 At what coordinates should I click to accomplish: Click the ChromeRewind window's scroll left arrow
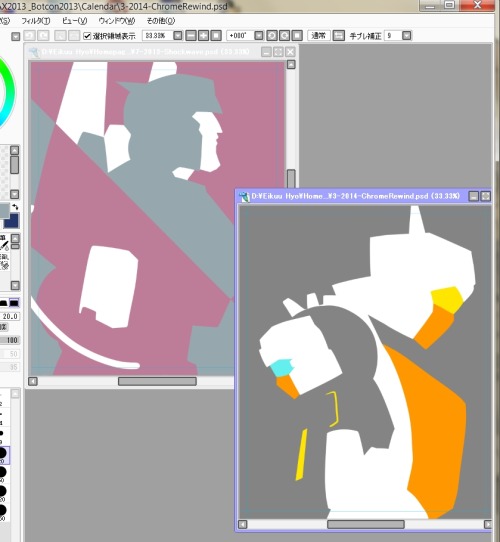pyautogui.click(x=243, y=524)
